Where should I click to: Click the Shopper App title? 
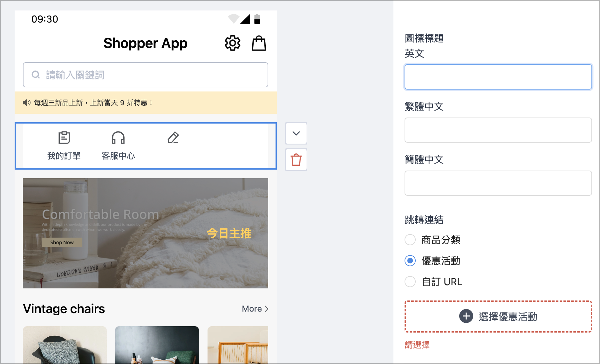pos(146,43)
